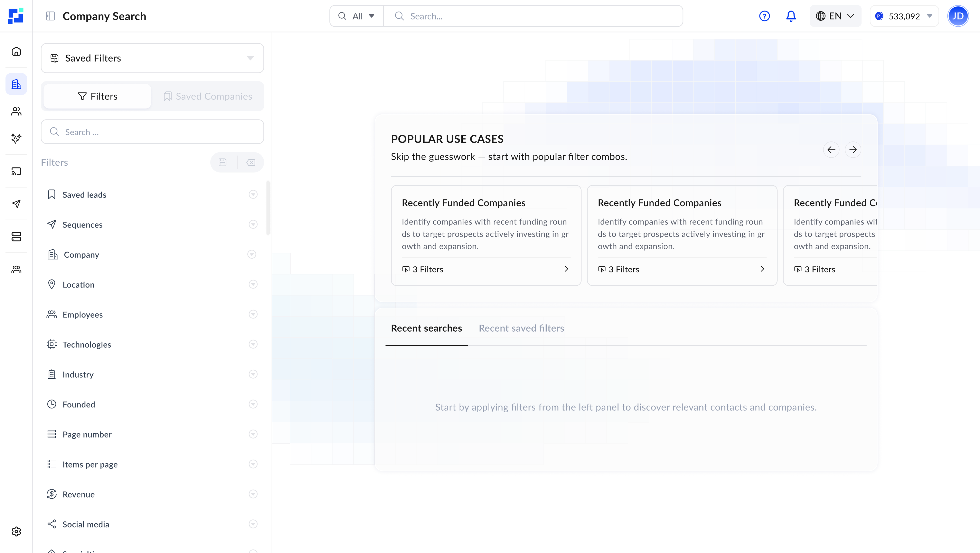Viewport: 980px width, 553px height.
Task: Click the next arrow in Popular Use Cases
Action: 853,149
